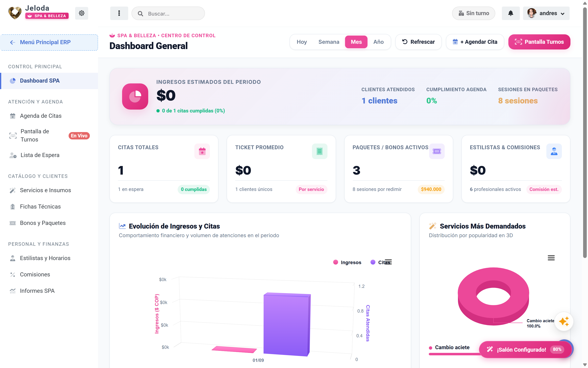Click the Citas Totales calendar icon

(x=202, y=151)
